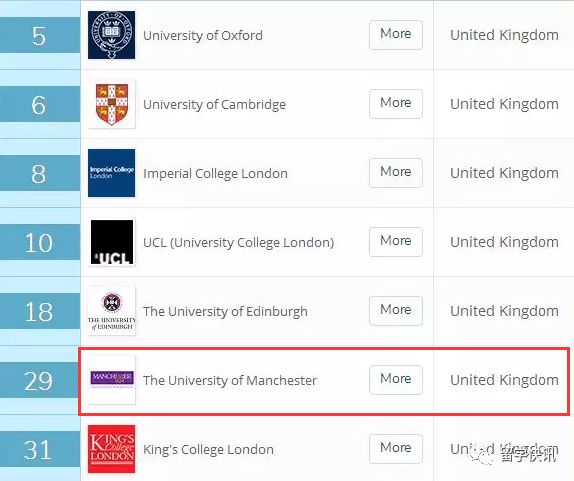Viewport: 574px width, 481px height.
Task: Open the University of Cambridge name link
Action: point(214,105)
